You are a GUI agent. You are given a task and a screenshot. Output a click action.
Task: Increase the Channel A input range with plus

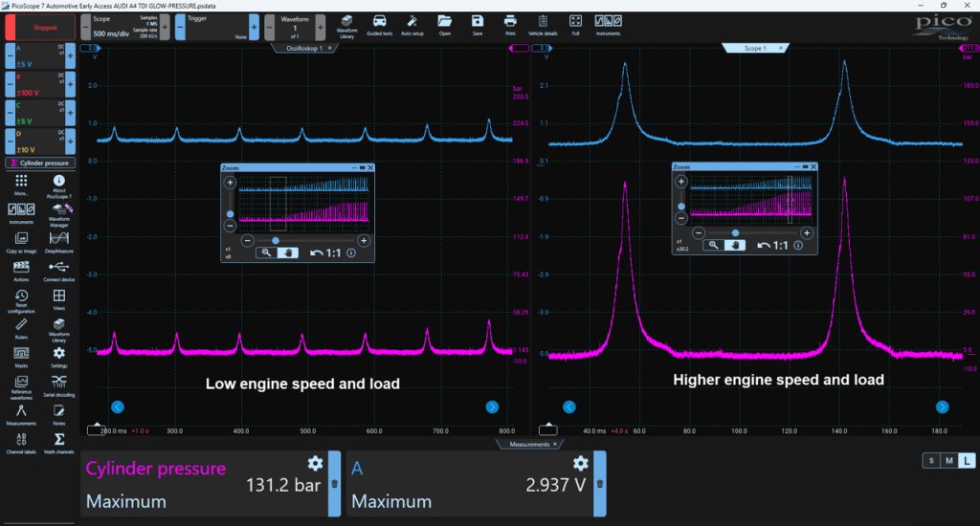click(x=70, y=56)
